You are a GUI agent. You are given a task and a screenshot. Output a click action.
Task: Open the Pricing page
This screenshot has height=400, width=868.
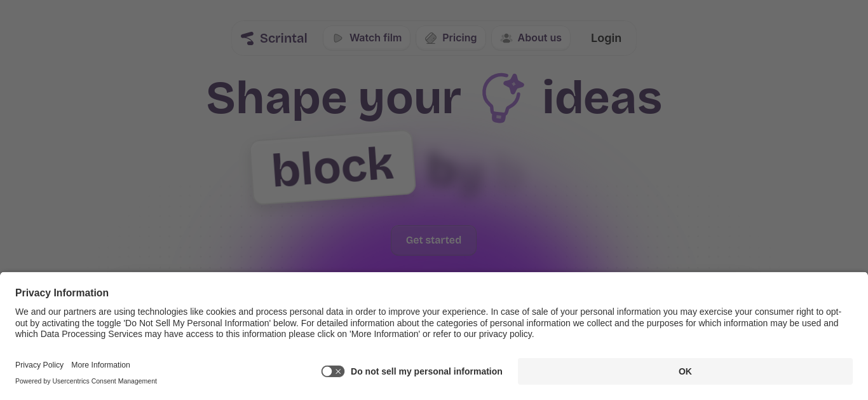click(451, 38)
